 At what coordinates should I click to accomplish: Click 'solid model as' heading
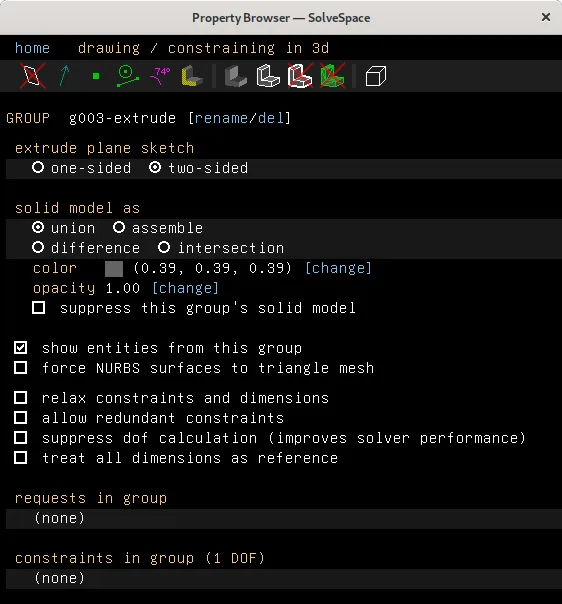(x=77, y=208)
